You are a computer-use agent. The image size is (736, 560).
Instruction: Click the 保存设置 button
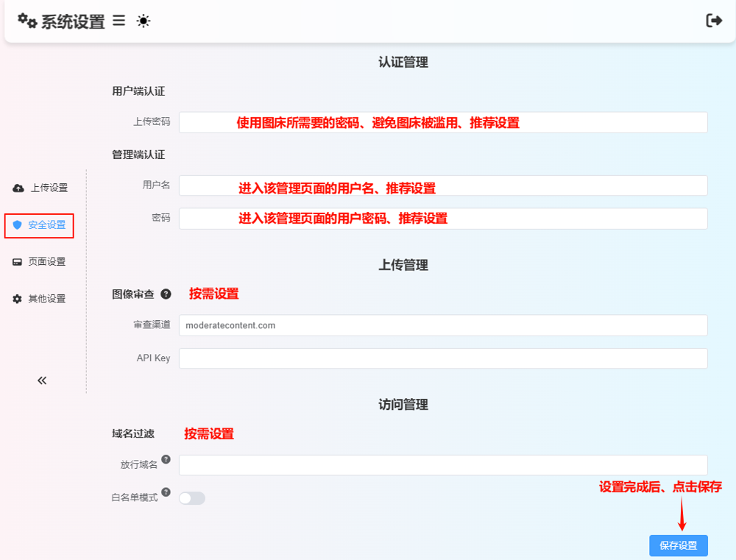[678, 545]
